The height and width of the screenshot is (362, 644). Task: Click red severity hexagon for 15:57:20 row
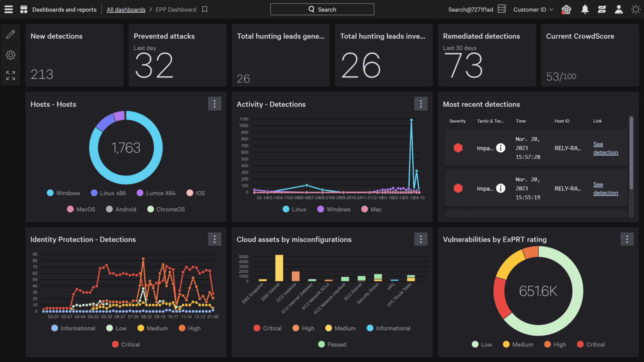pyautogui.click(x=458, y=148)
